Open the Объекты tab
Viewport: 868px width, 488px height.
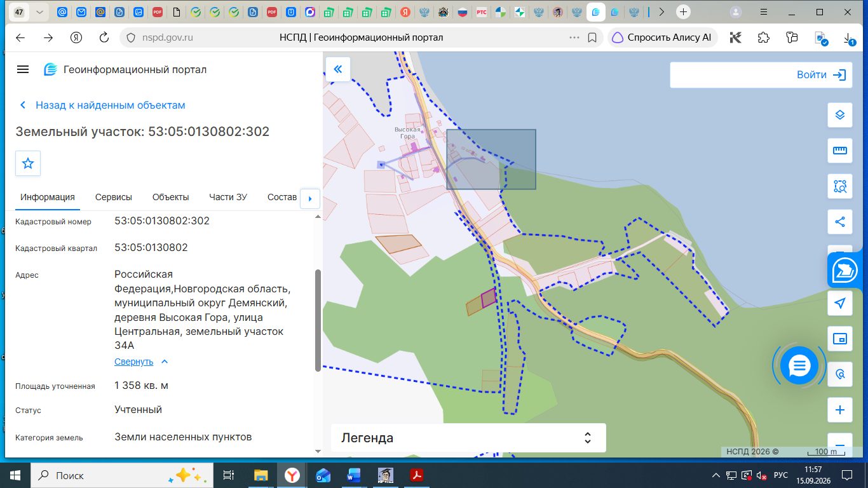pos(170,197)
